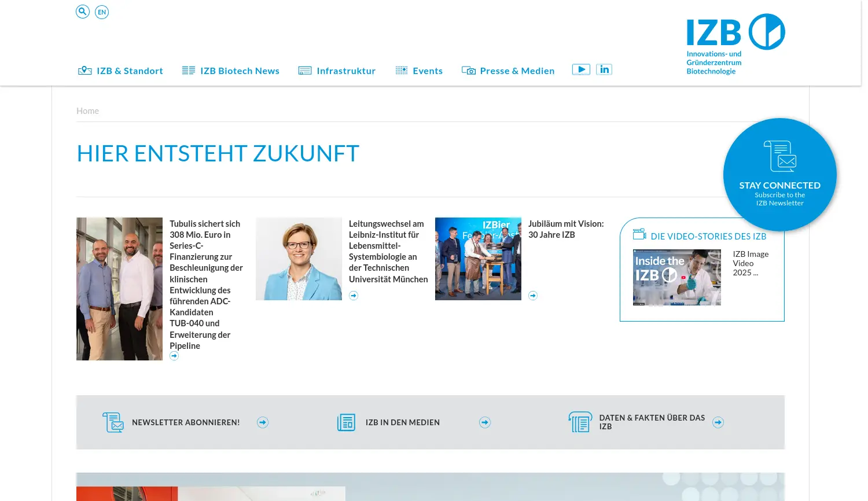This screenshot has width=868, height=501.
Task: Open the IZB YouTube channel icon
Action: 581,69
